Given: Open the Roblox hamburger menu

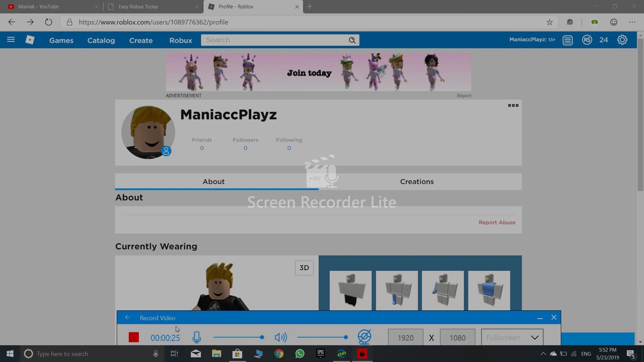Looking at the screenshot, I should coord(11,40).
